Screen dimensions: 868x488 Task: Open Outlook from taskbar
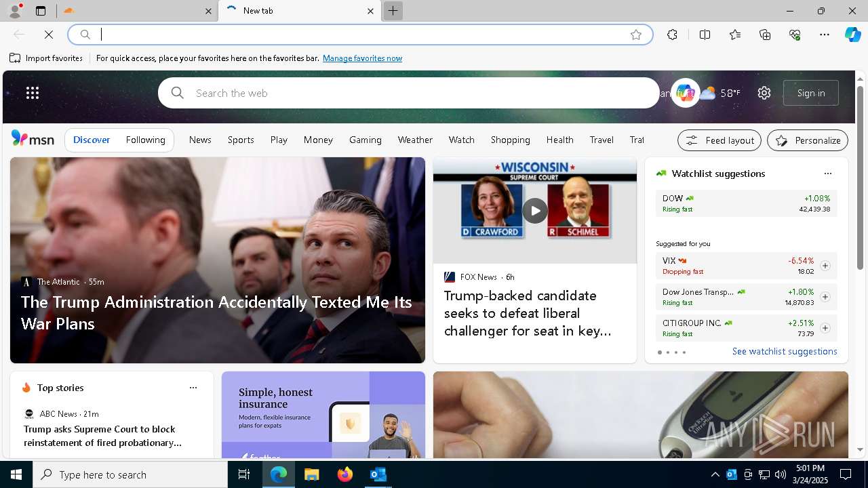tap(378, 474)
